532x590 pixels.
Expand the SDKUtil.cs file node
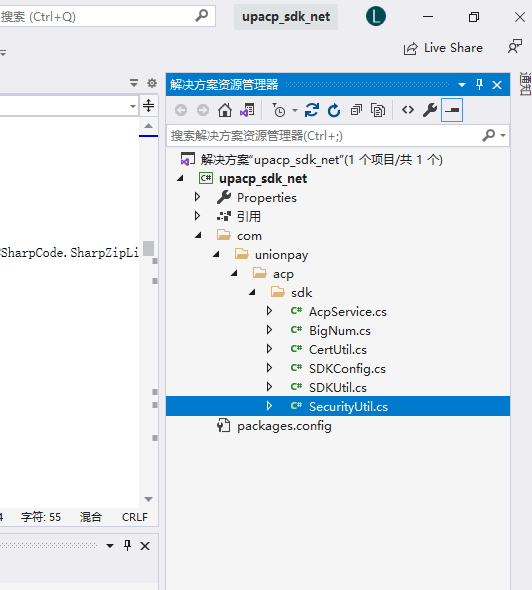click(269, 386)
